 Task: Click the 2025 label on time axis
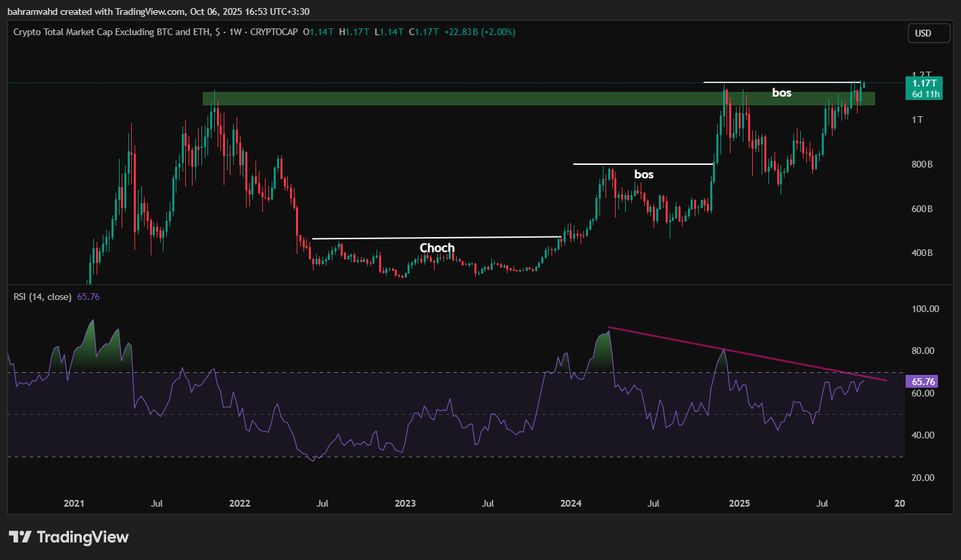[739, 503]
